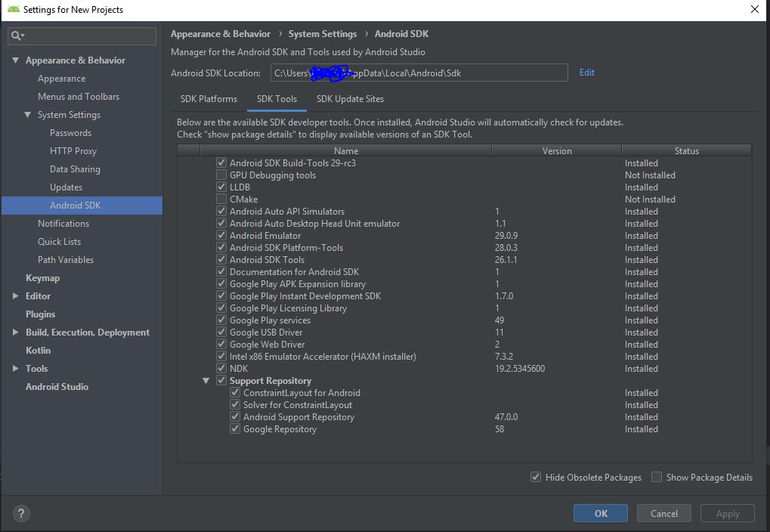Select HTTP Proxy in settings tree
Screen dimensions: 770x532
point(73,151)
